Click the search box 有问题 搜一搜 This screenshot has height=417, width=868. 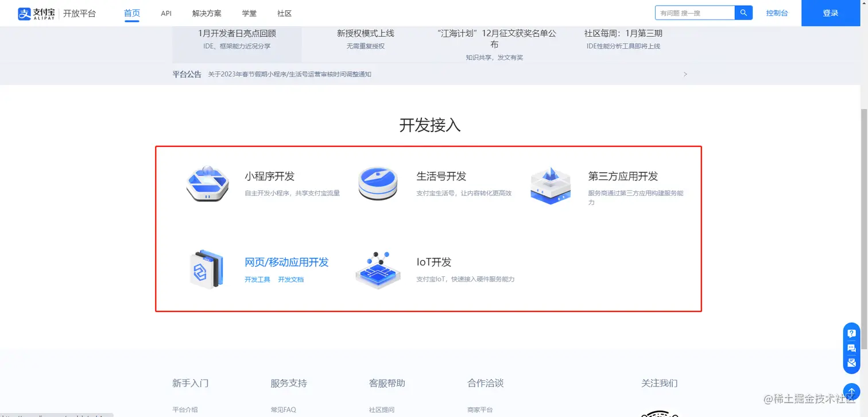click(695, 13)
